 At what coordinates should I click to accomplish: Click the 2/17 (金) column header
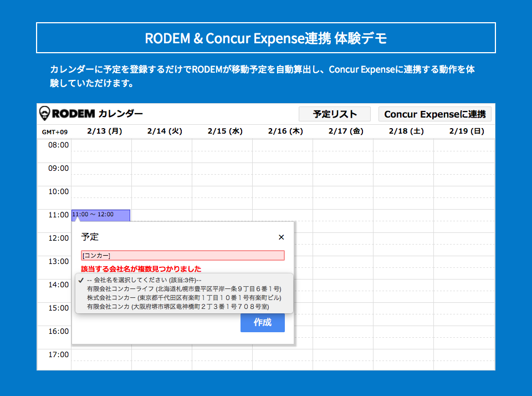(346, 131)
